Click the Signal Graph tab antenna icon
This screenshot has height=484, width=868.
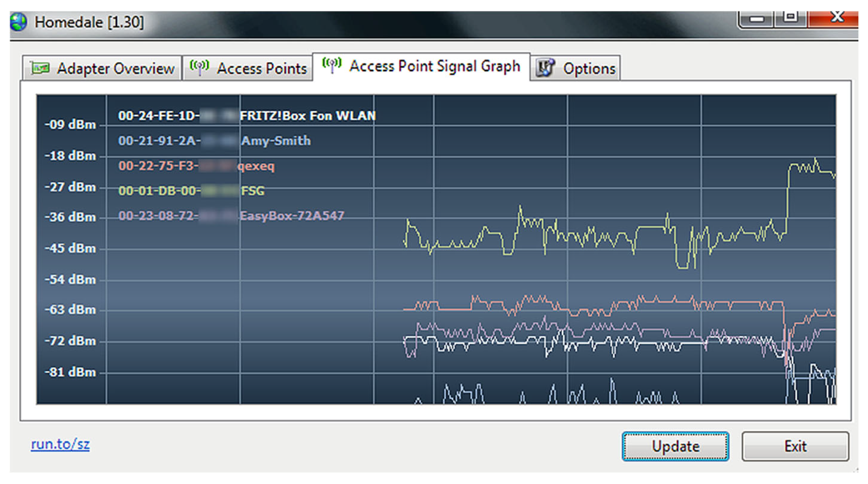[332, 65]
